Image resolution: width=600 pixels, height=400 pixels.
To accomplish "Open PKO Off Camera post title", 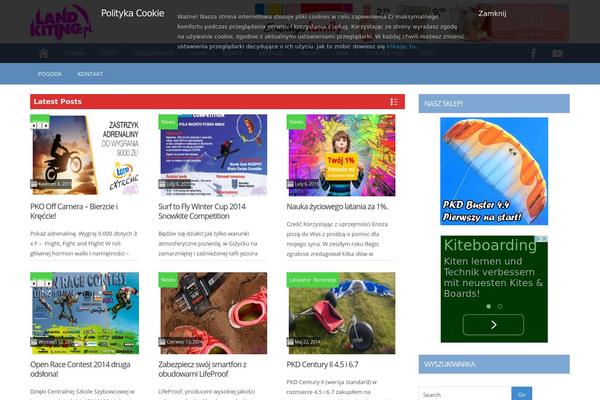I will click(74, 211).
